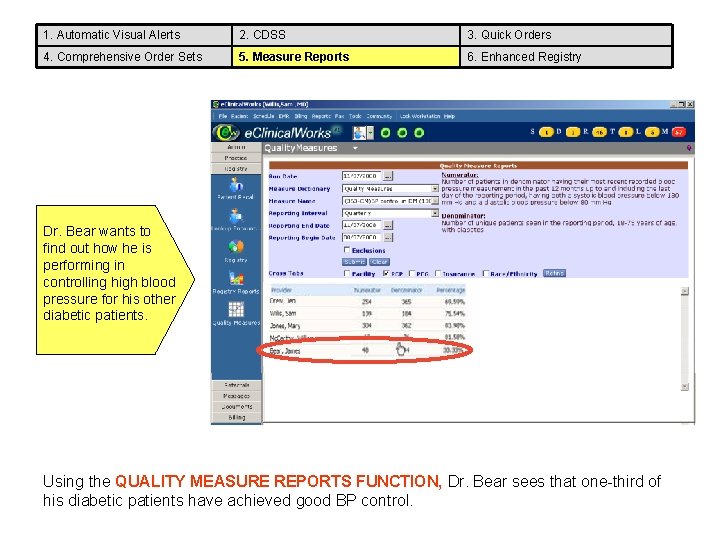The width and height of the screenshot is (720, 540).
Task: Click the Clear button
Action: [x=379, y=262]
